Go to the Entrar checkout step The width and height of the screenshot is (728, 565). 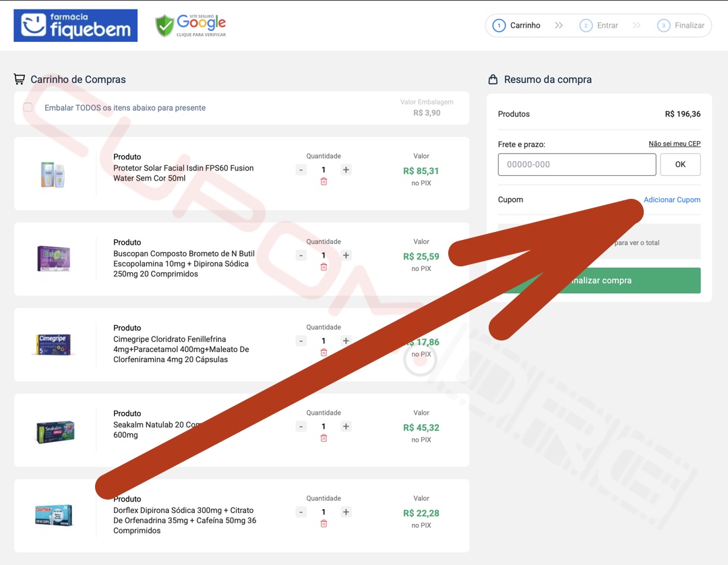click(x=599, y=26)
